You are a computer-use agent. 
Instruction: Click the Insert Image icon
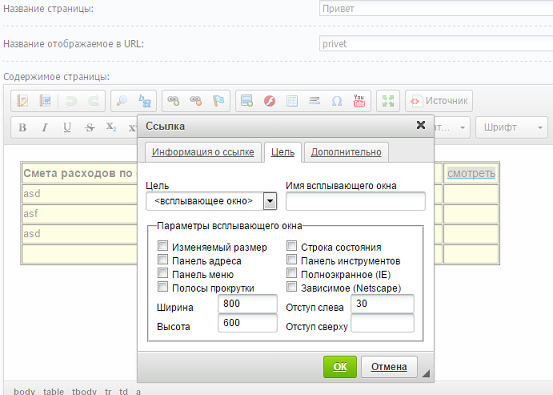click(247, 101)
